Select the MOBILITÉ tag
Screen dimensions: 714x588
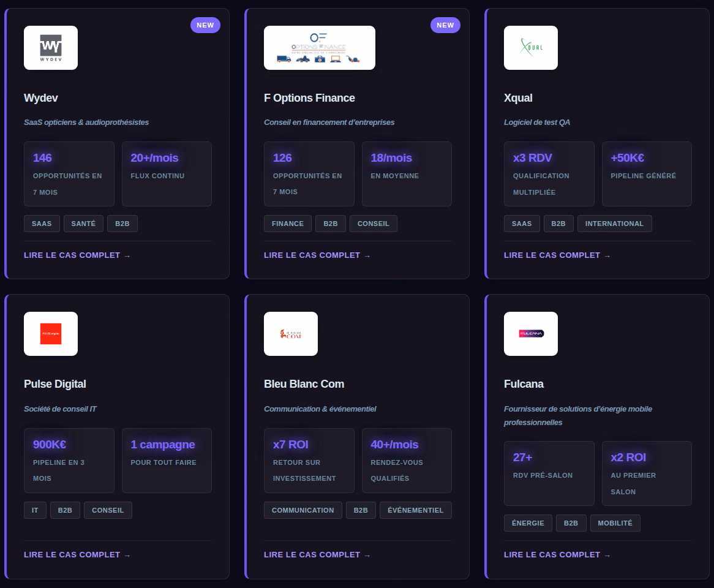(x=615, y=523)
